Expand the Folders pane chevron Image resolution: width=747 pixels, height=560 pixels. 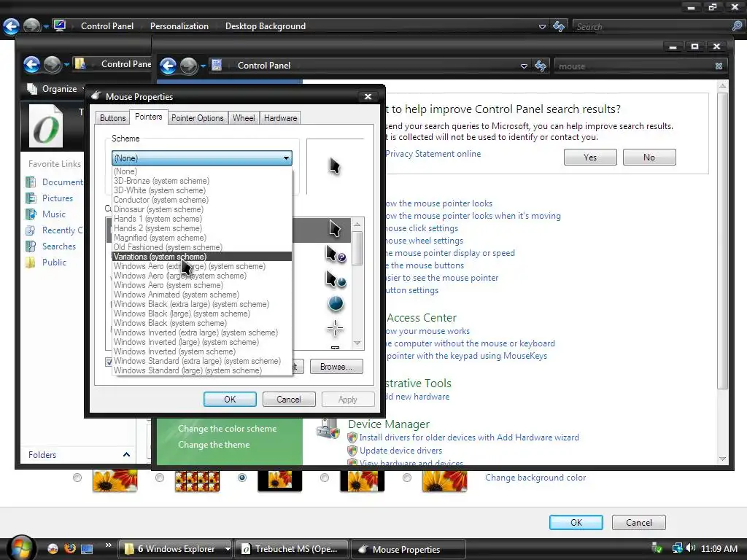(x=126, y=454)
